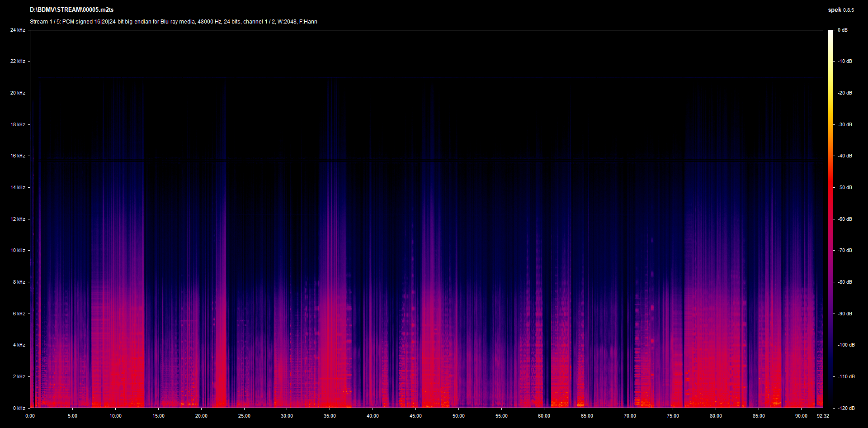Image resolution: width=868 pixels, height=428 pixels.
Task: Click the 92:32 end time label
Action: (x=823, y=416)
